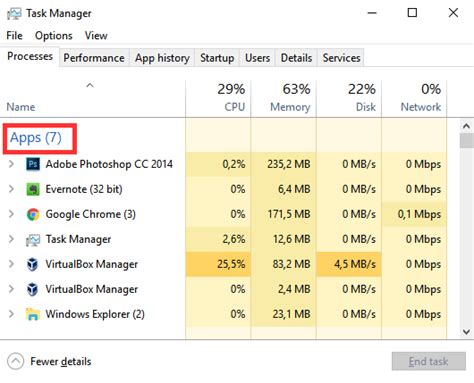The image size is (474, 383).
Task: Maximize the Task Manager window
Action: coord(412,13)
